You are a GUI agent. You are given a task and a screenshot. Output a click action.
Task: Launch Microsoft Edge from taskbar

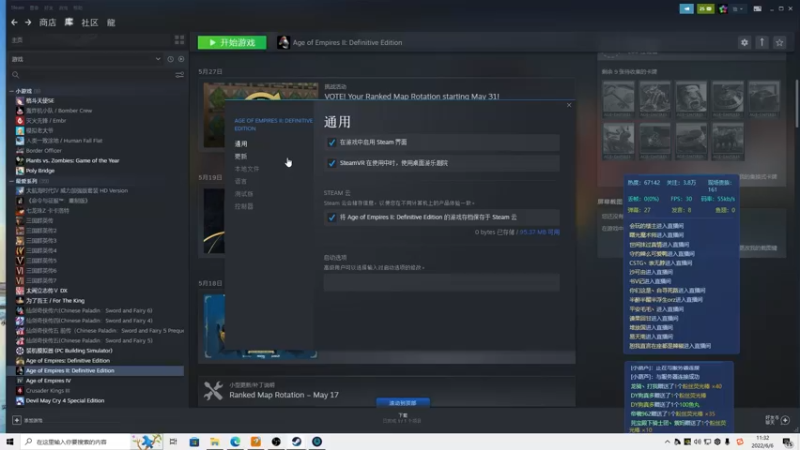coord(235,441)
